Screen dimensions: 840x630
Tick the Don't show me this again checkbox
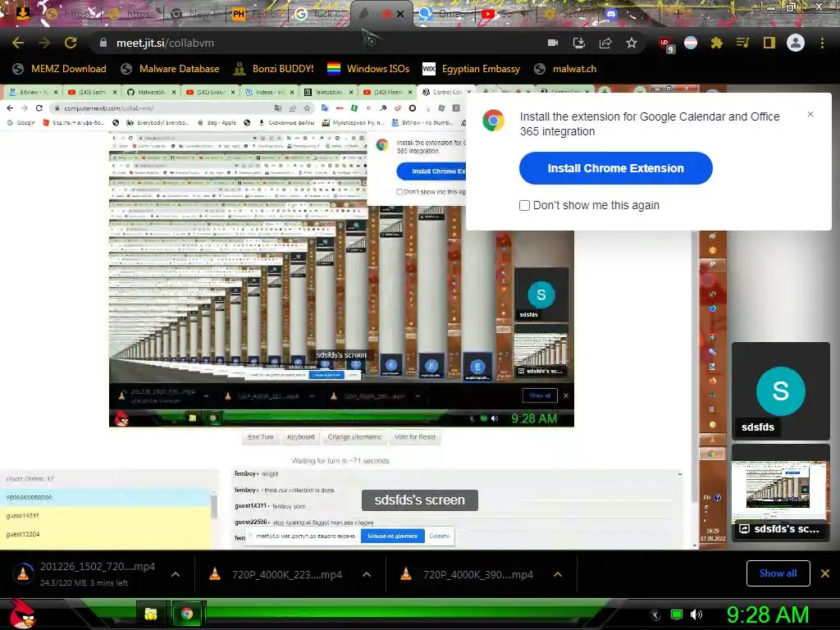point(524,205)
